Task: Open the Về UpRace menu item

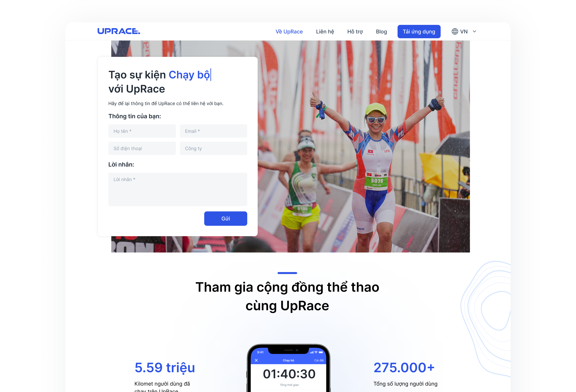Action: pyautogui.click(x=289, y=32)
